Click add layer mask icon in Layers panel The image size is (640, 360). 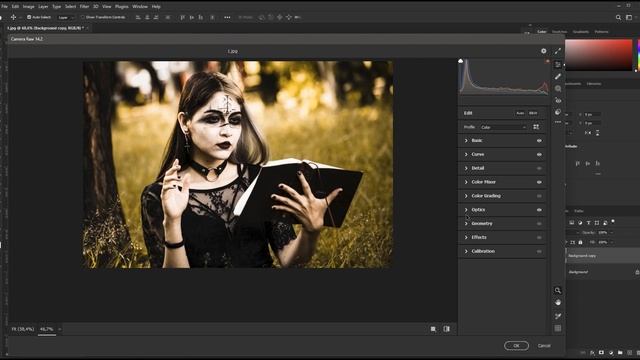pos(601,353)
